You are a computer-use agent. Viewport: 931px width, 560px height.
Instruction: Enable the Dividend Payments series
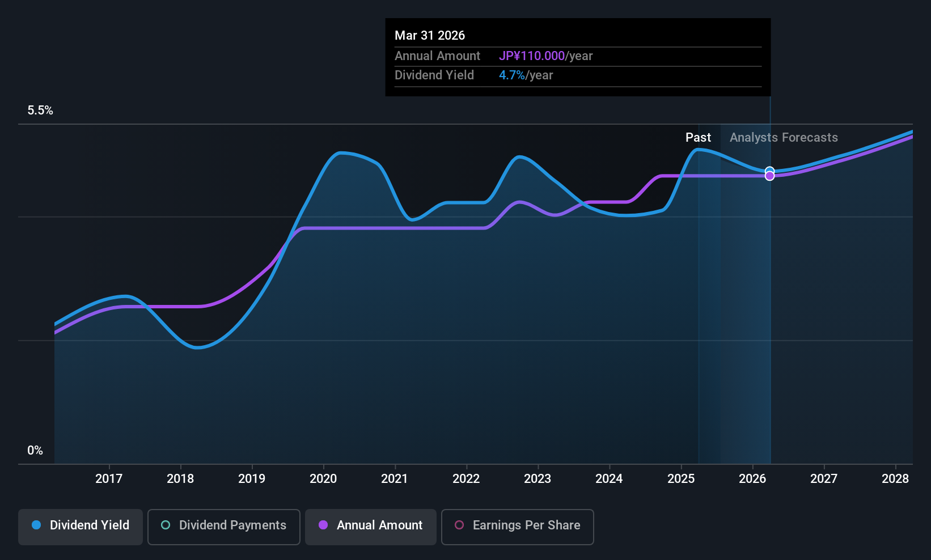(x=224, y=527)
